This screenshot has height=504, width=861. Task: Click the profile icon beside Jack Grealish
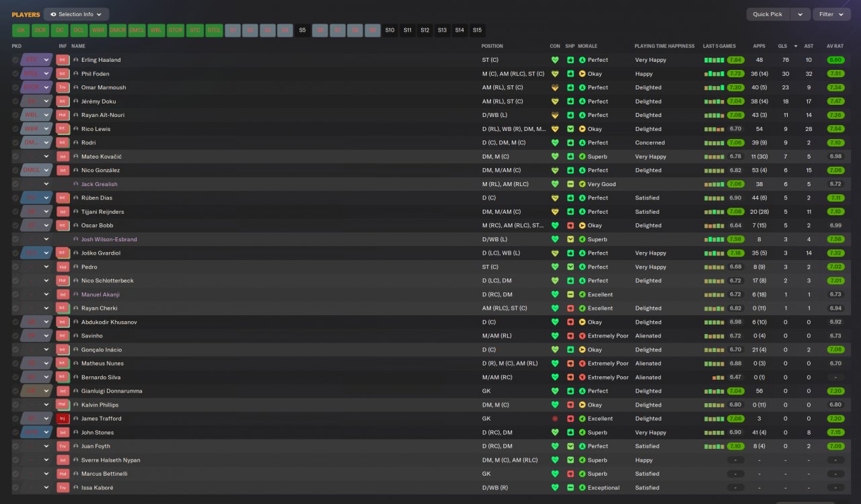76,184
